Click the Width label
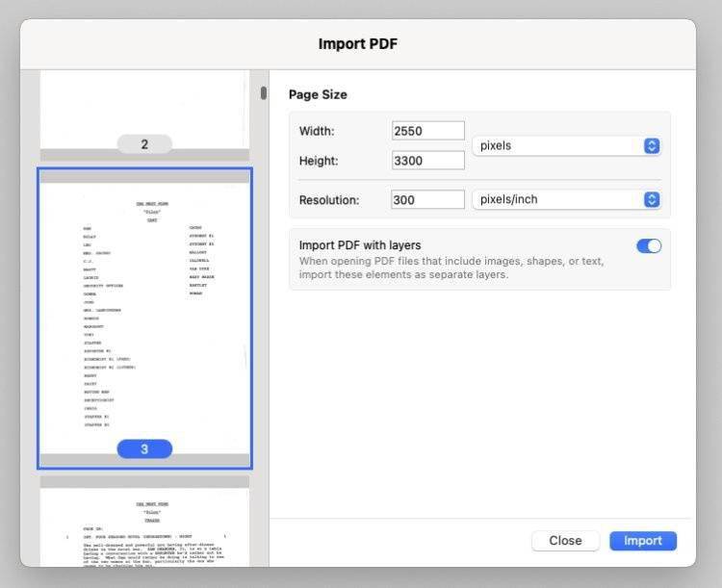The image size is (722, 588). [x=317, y=131]
